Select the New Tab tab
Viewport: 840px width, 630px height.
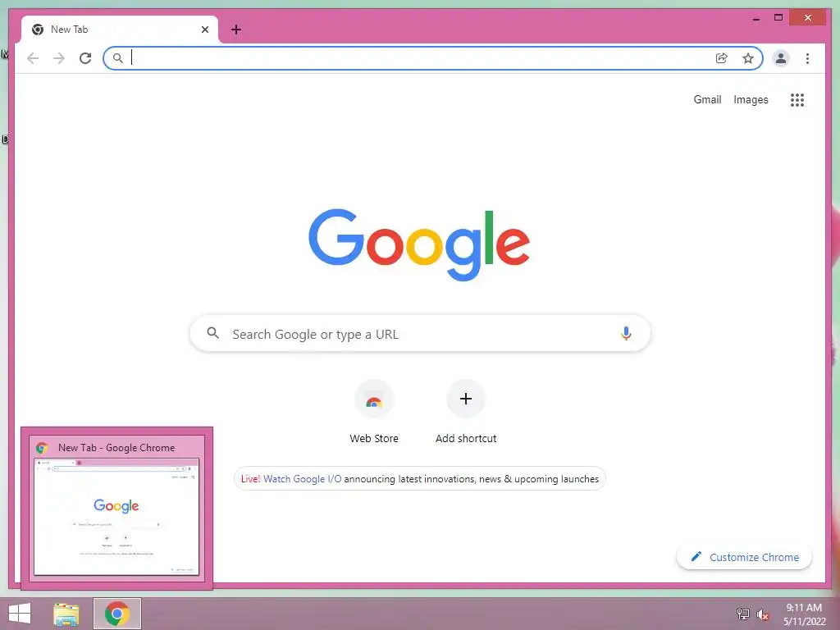click(120, 30)
